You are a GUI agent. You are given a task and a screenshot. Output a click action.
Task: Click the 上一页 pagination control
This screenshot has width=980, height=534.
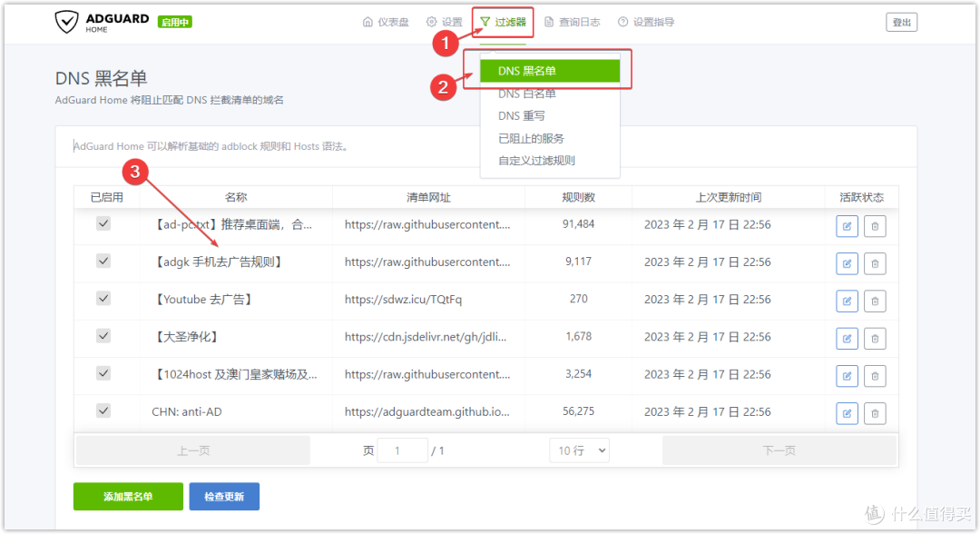coord(191,450)
